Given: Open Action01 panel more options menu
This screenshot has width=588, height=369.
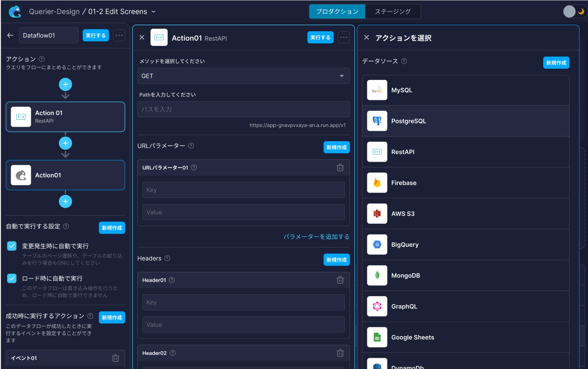Looking at the screenshot, I should [343, 38].
